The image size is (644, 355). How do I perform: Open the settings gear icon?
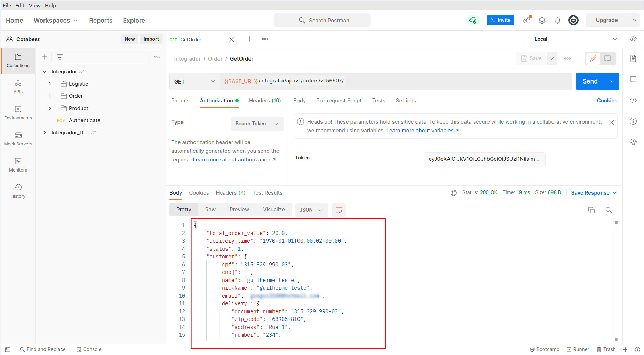(542, 20)
